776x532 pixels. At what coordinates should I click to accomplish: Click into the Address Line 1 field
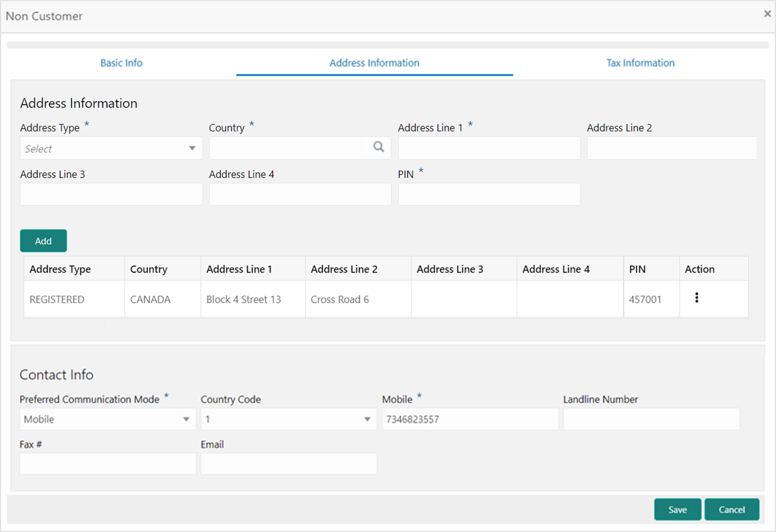pos(489,148)
